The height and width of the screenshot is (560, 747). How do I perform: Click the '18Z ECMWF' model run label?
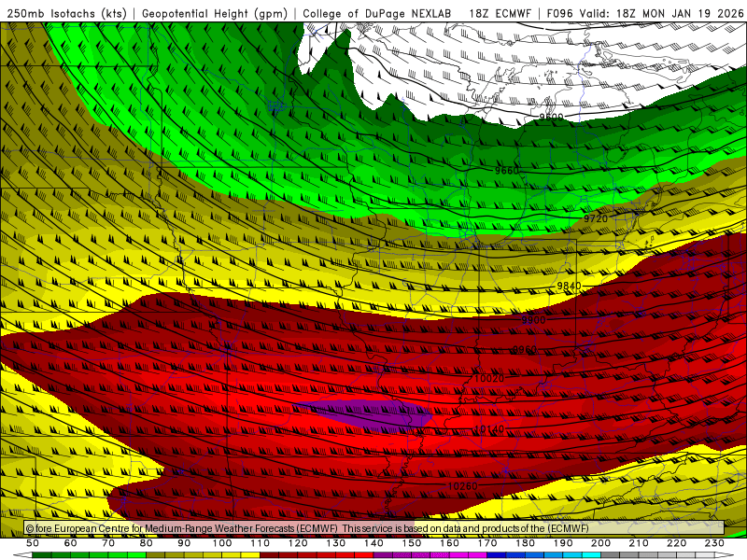500,13
